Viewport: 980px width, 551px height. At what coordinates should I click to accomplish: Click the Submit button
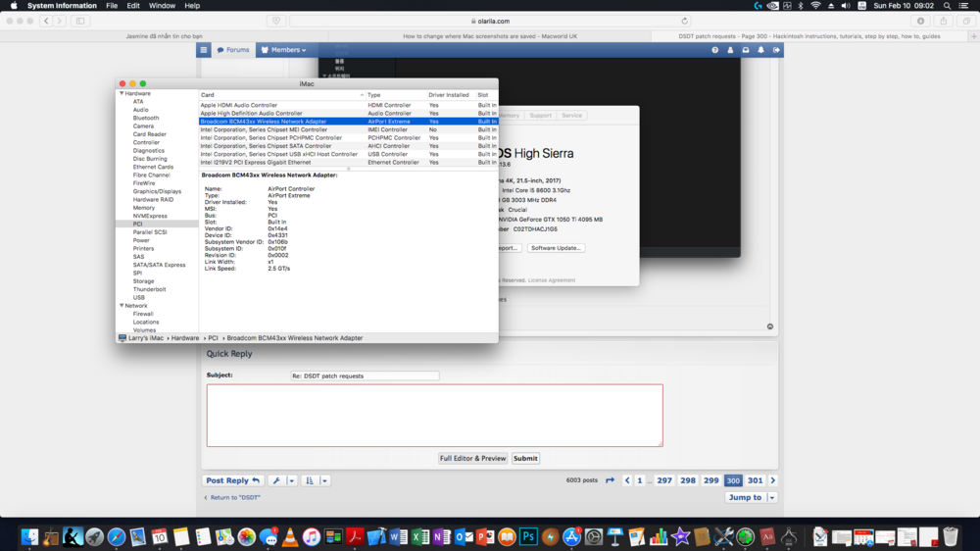(525, 458)
